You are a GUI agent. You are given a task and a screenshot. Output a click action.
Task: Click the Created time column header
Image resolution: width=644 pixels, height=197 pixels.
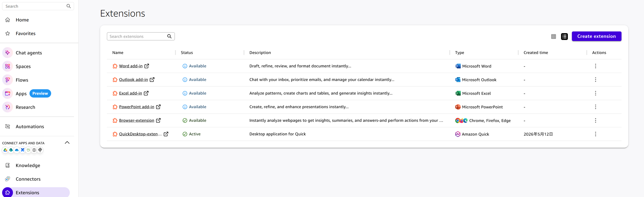536,53
